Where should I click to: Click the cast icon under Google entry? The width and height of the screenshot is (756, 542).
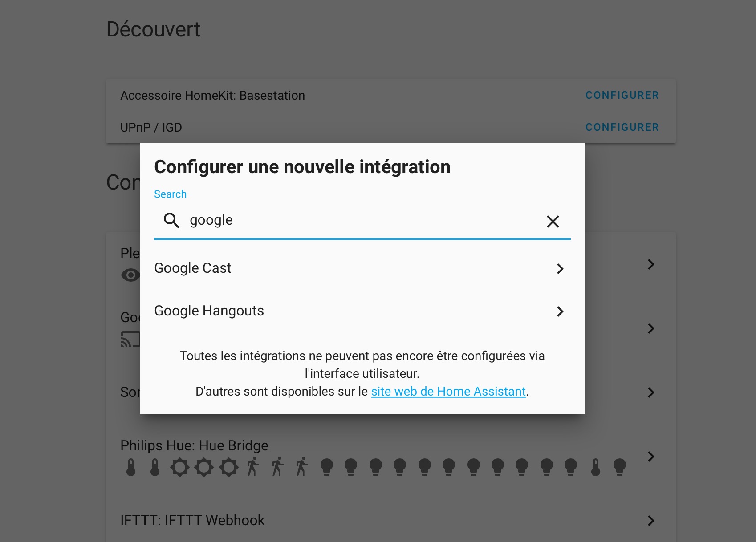(130, 339)
